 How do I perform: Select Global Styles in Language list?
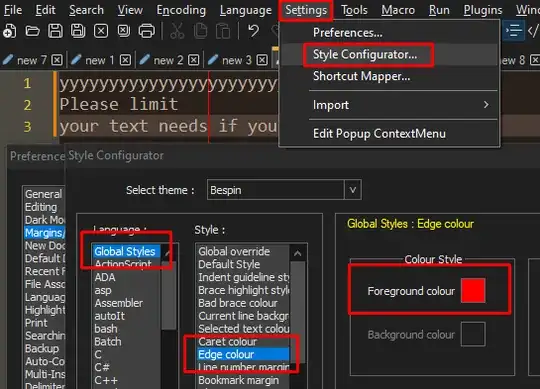pos(126,251)
